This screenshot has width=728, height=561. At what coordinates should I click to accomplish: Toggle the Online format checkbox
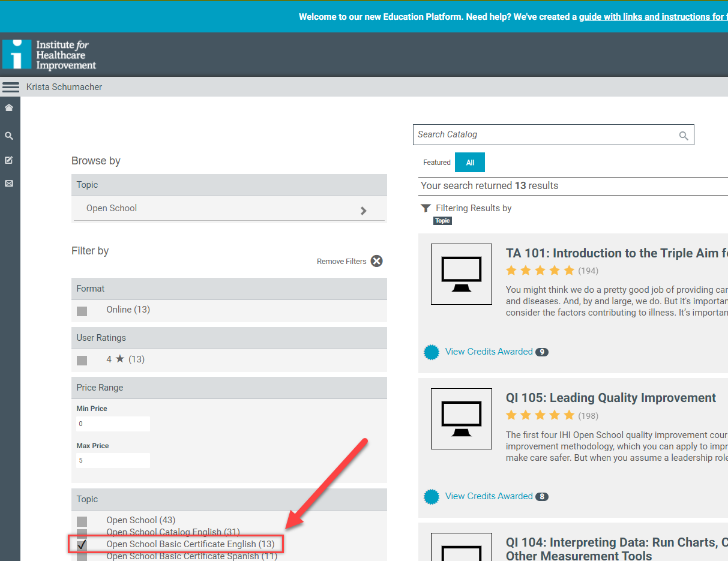[82, 311]
